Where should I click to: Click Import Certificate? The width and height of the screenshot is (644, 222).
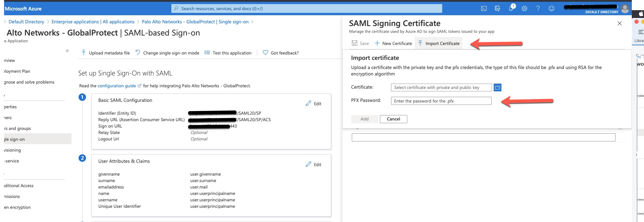438,43
